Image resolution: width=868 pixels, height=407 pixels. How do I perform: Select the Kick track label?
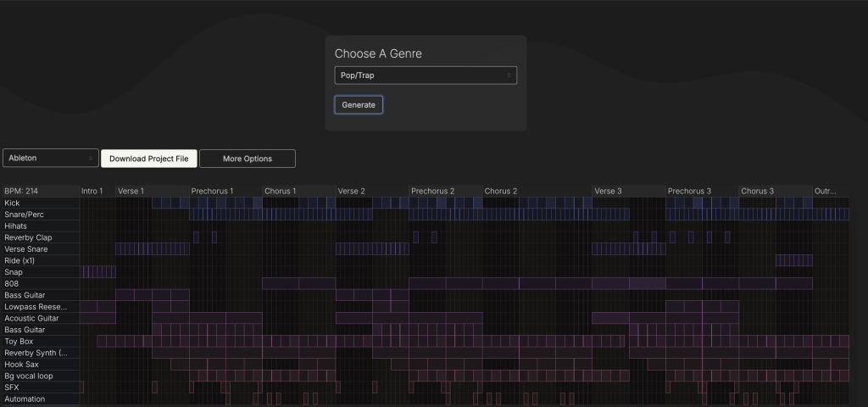click(12, 203)
